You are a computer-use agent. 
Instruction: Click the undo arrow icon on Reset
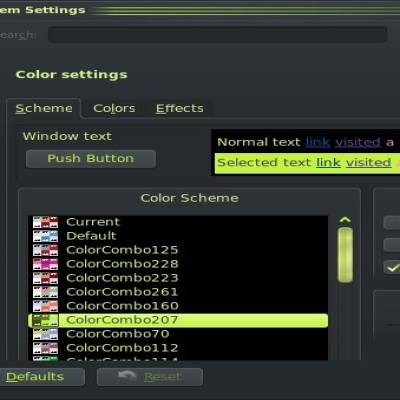pyautogui.click(x=127, y=376)
